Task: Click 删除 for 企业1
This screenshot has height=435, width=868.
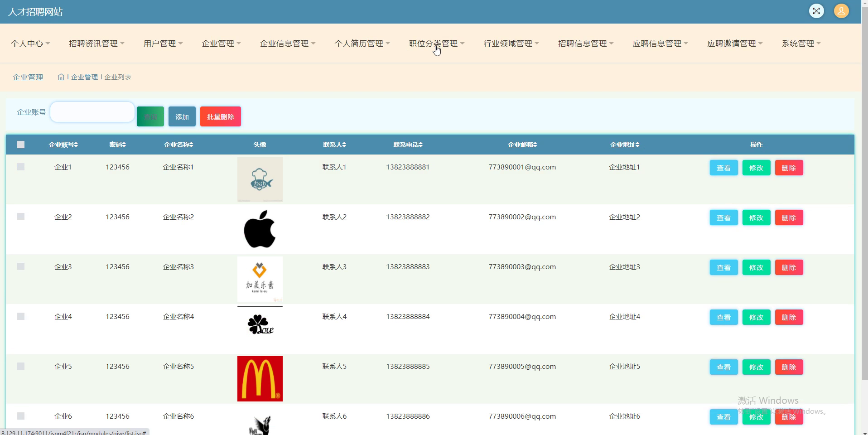Action: click(789, 168)
